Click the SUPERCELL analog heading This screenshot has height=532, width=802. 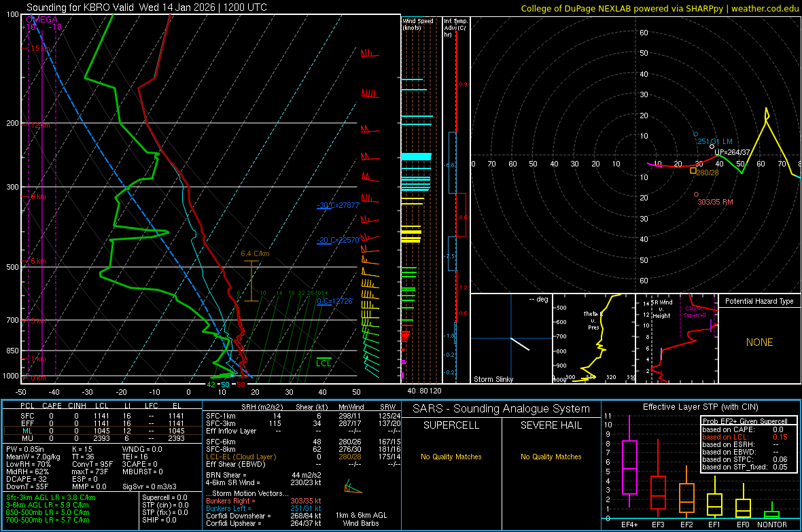(451, 425)
